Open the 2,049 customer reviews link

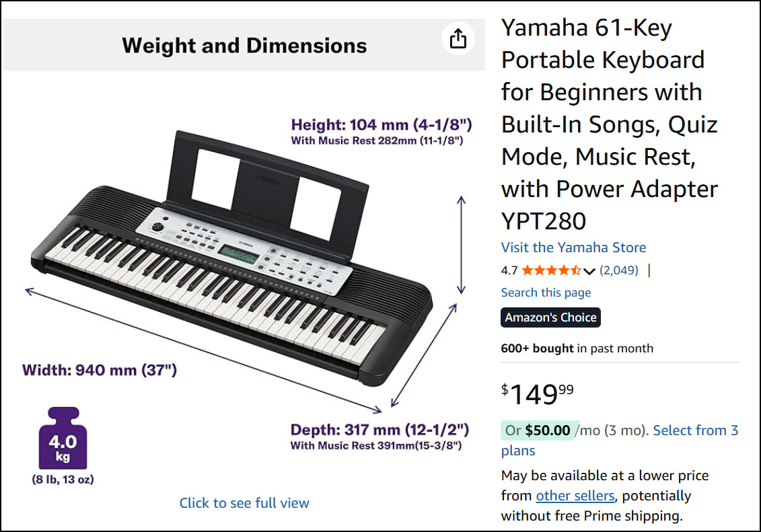click(x=618, y=270)
